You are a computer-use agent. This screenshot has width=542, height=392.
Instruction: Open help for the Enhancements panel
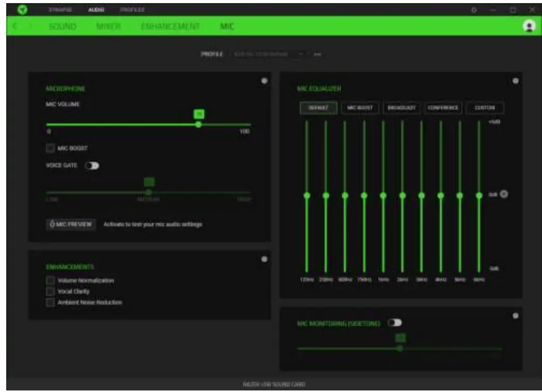(265, 259)
